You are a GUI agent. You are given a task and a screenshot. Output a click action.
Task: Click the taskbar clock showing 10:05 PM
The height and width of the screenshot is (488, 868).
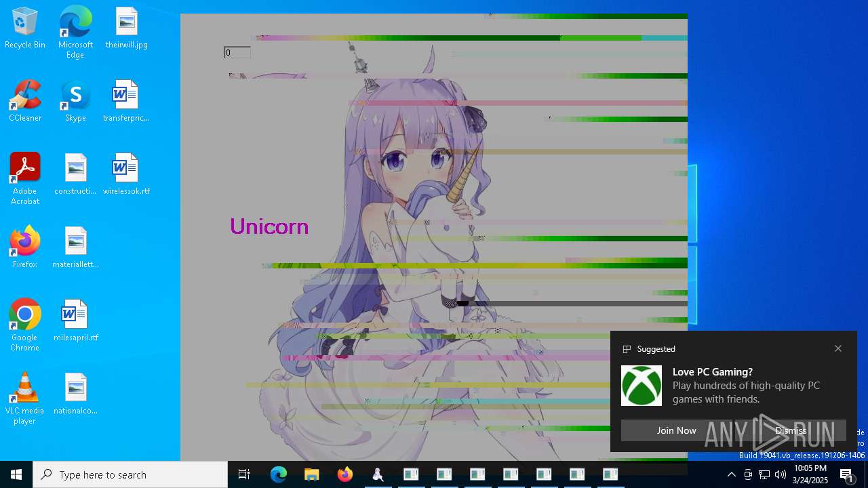(810, 474)
